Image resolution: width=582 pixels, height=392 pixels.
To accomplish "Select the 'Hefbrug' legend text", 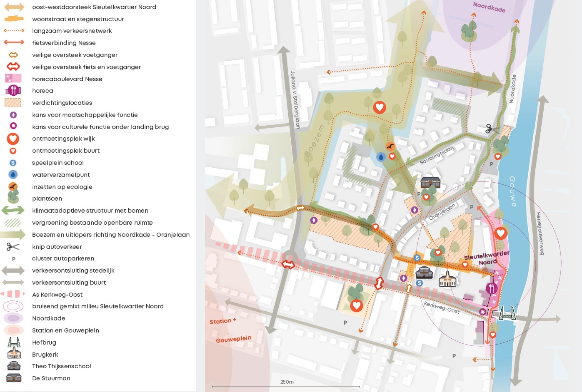I will coord(44,342).
